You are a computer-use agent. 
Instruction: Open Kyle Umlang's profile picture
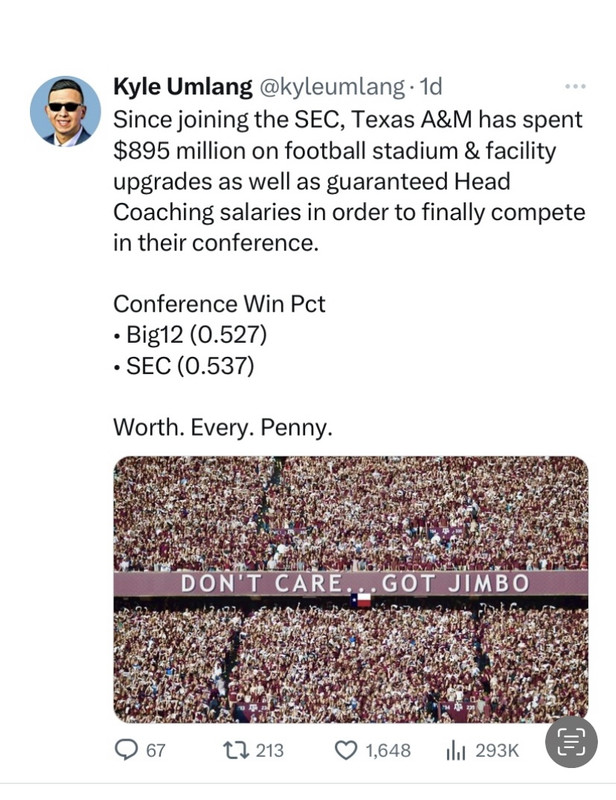[x=65, y=111]
